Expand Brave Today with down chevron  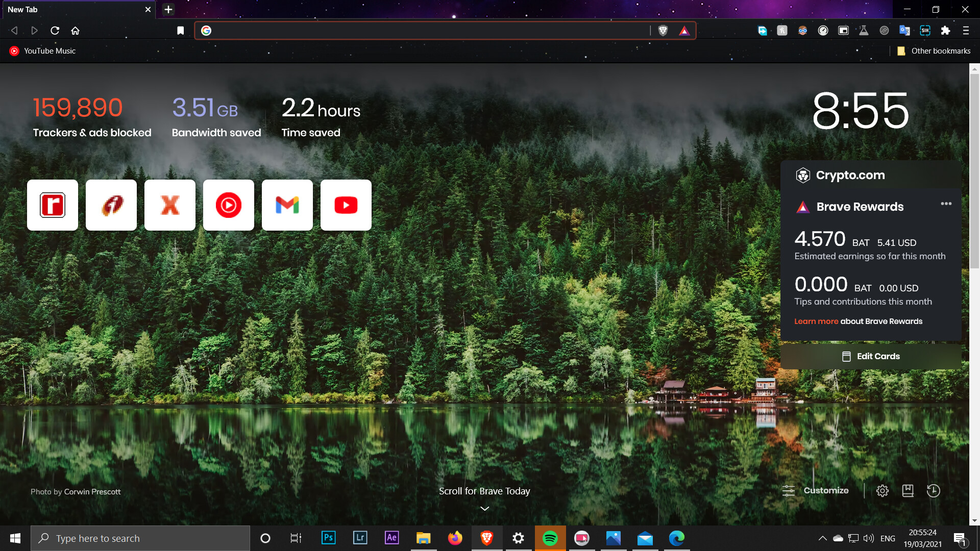pyautogui.click(x=484, y=508)
